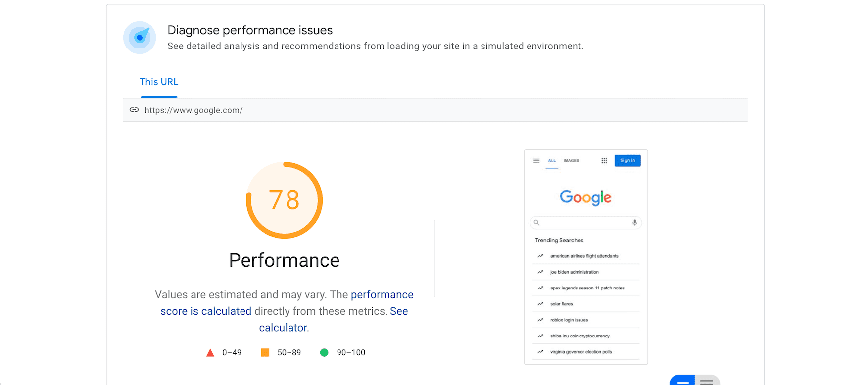The image size is (868, 385).
Task: Toggle the orange 50-89 legend marker
Action: click(265, 352)
